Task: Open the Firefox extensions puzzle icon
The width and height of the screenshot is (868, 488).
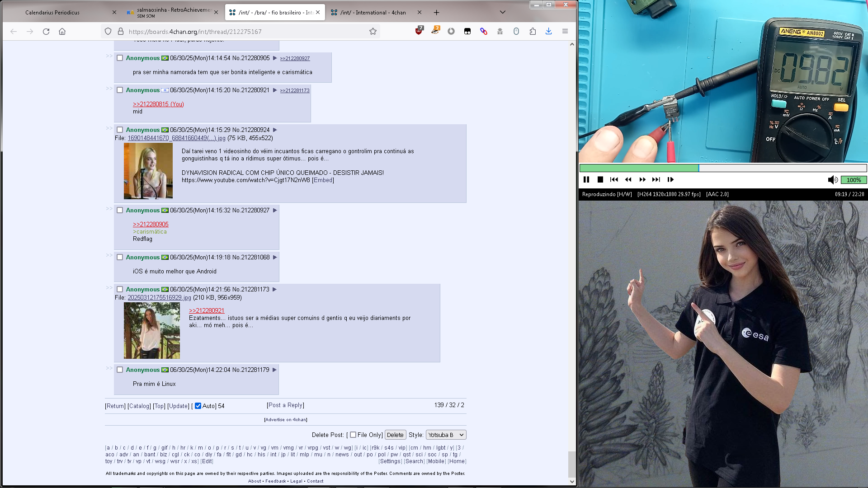Action: click(533, 31)
